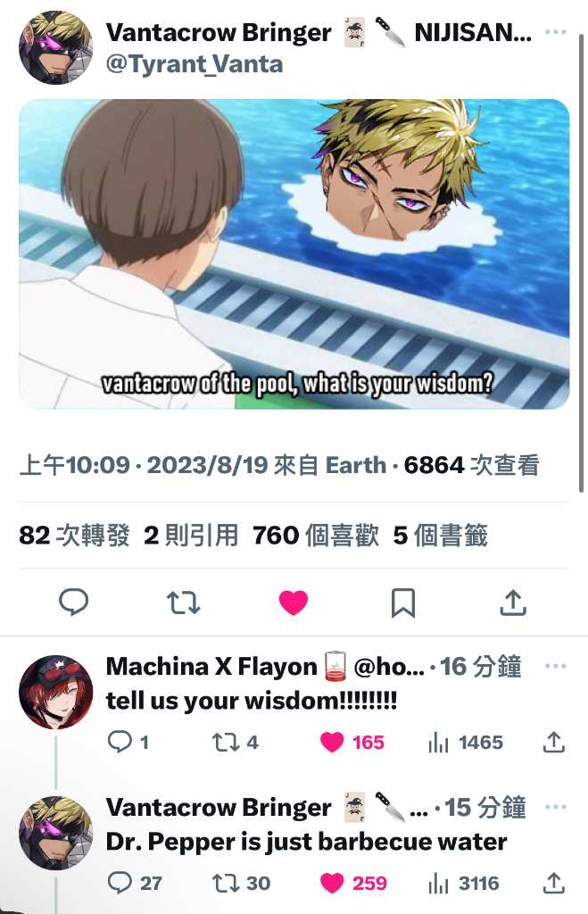Reply to the 'tell us your wisdom' comment

(128, 742)
